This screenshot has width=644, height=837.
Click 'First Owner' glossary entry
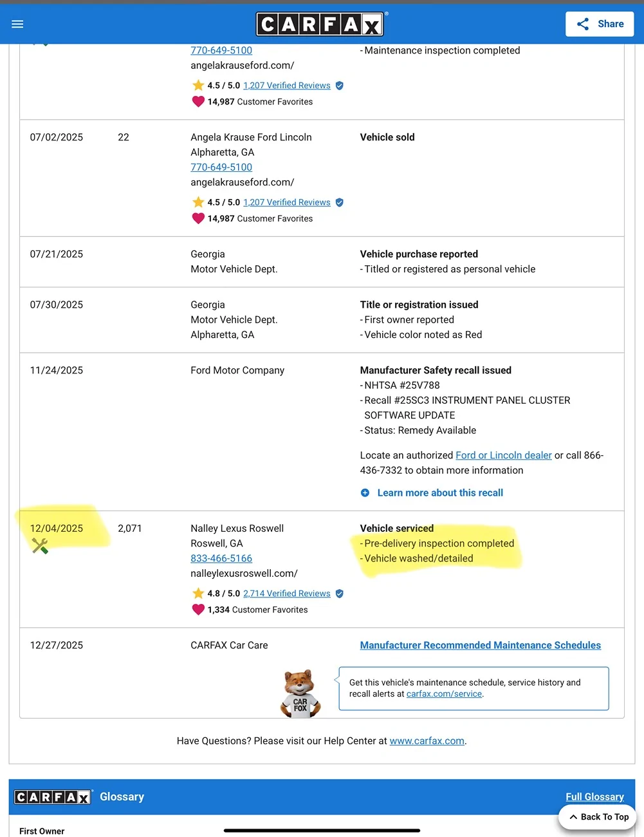[42, 831]
